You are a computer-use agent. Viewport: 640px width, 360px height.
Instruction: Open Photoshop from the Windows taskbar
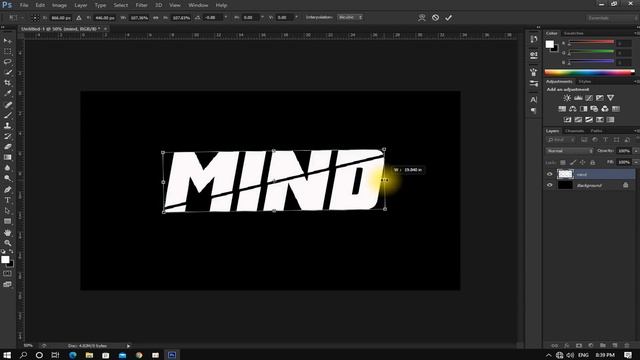coord(172,355)
